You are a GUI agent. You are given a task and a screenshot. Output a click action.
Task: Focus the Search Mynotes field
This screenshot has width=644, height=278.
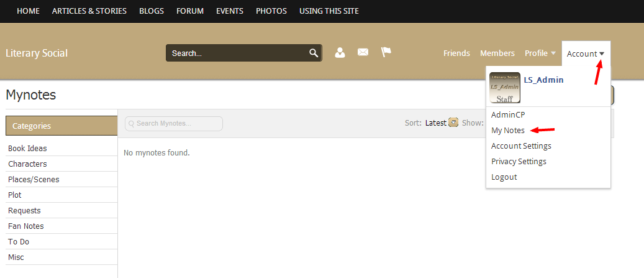[174, 123]
